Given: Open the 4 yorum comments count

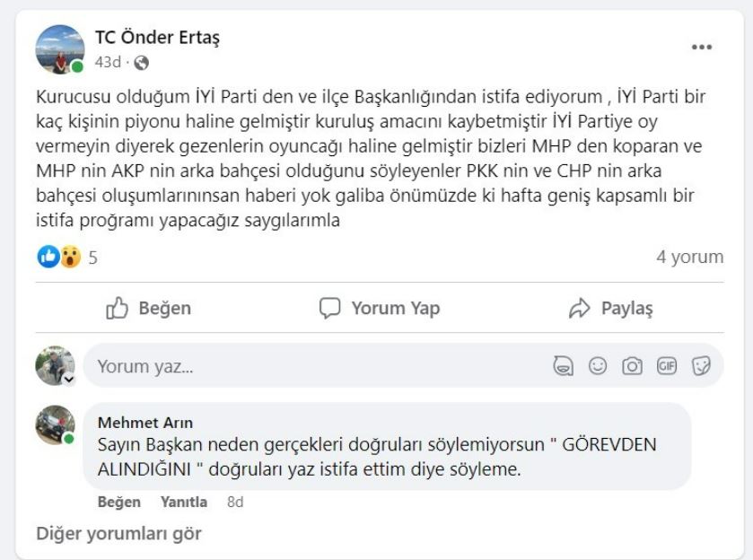Looking at the screenshot, I should 689,258.
